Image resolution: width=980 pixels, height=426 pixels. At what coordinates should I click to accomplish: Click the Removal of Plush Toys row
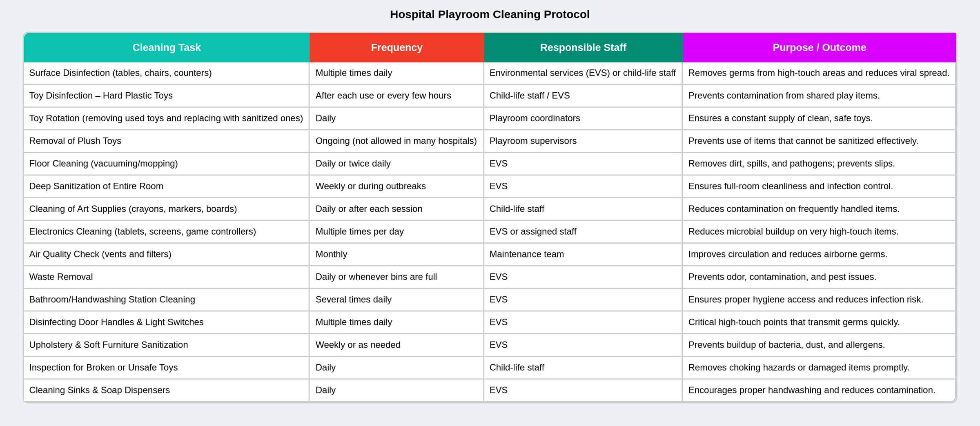coord(75,141)
